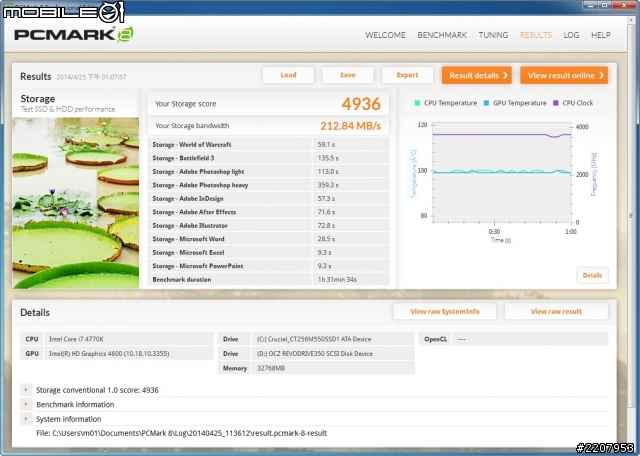Select Storage - Adobe InDesign row
Viewport: 640px width, 456px height.
(x=268, y=198)
